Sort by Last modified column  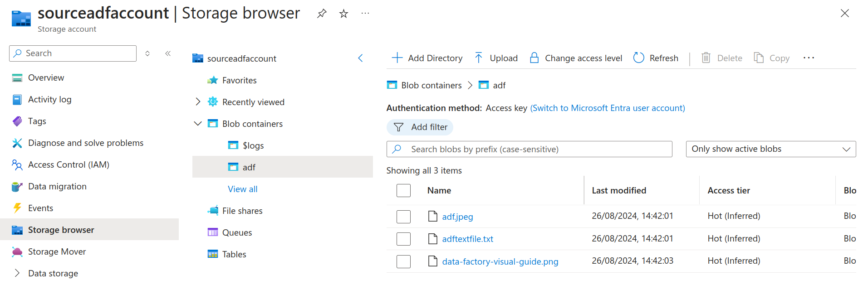coord(619,190)
